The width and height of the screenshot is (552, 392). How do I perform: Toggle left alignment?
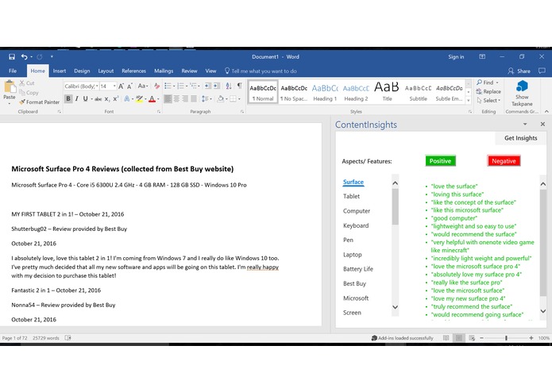coord(168,99)
